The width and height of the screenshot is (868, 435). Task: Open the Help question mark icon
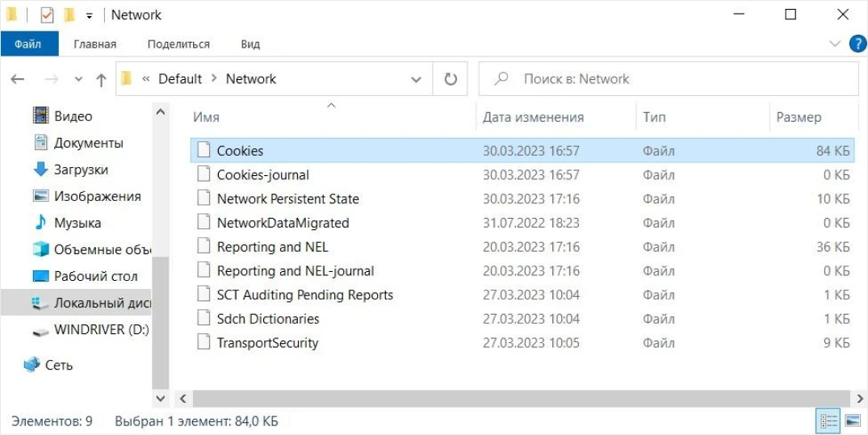[858, 44]
